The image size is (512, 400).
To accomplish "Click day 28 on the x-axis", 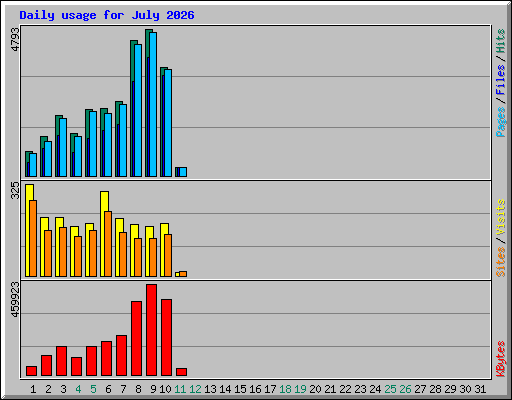I will pyautogui.click(x=435, y=389).
